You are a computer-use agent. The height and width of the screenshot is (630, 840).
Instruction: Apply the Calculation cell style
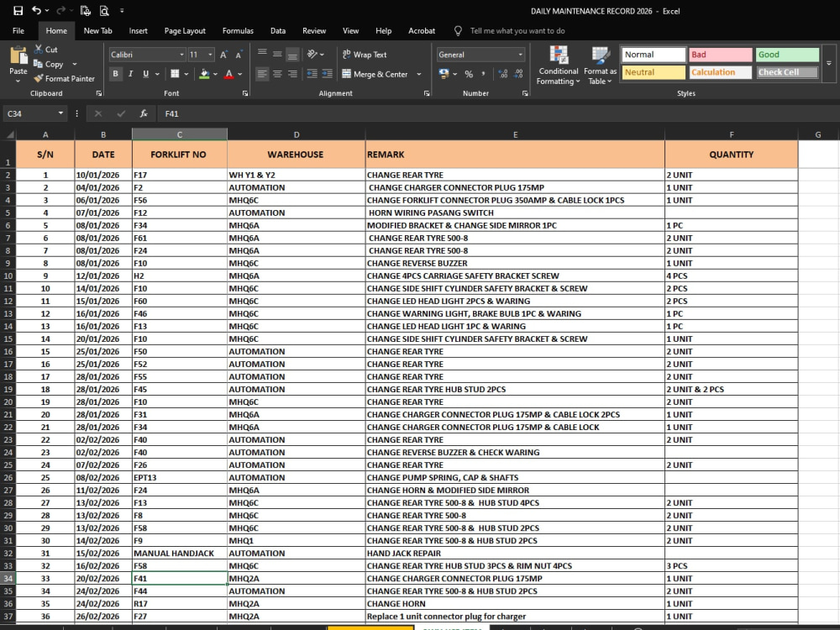point(720,72)
